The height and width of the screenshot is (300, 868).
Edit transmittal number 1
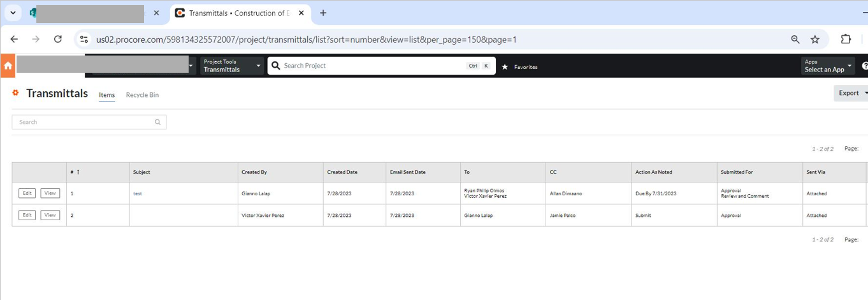27,193
